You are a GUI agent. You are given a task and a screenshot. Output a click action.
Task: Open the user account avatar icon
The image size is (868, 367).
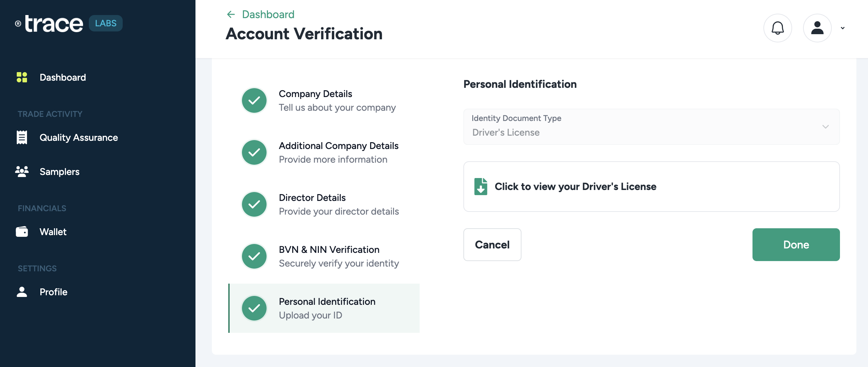click(x=817, y=28)
